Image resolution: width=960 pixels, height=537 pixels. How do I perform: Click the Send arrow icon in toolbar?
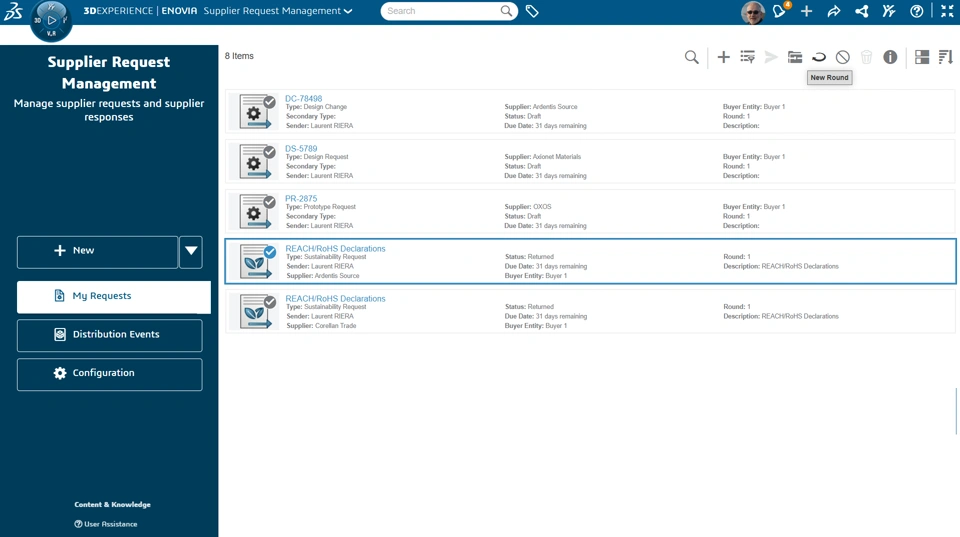coord(771,57)
